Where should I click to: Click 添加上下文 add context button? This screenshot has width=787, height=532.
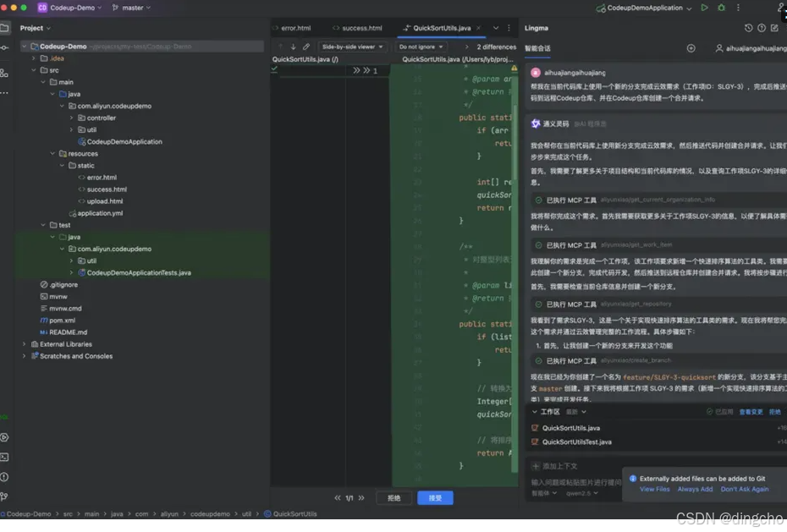[x=554, y=466]
